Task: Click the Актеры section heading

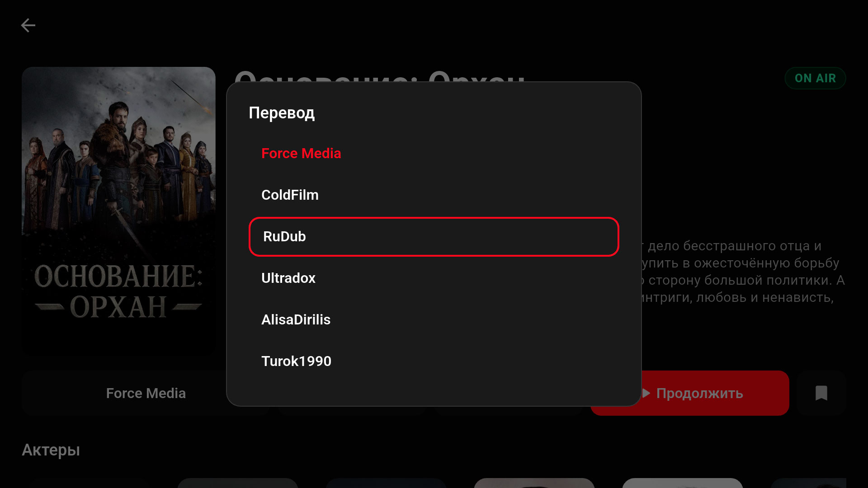Action: tap(51, 450)
